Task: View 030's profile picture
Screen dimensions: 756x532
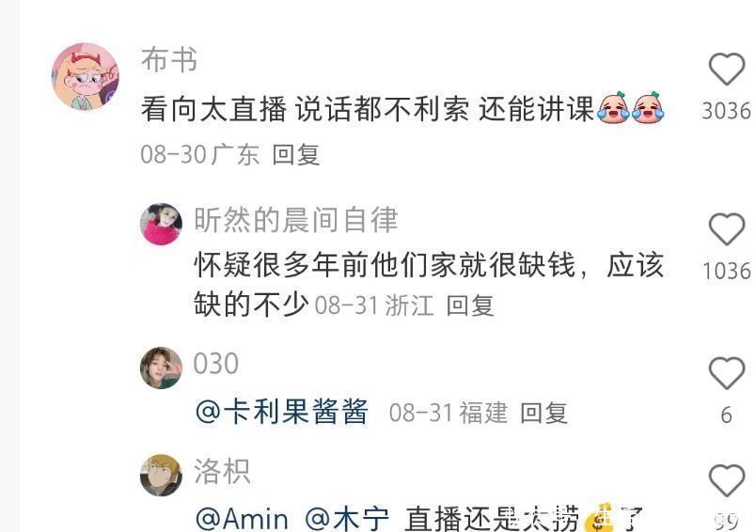Action: point(161,368)
